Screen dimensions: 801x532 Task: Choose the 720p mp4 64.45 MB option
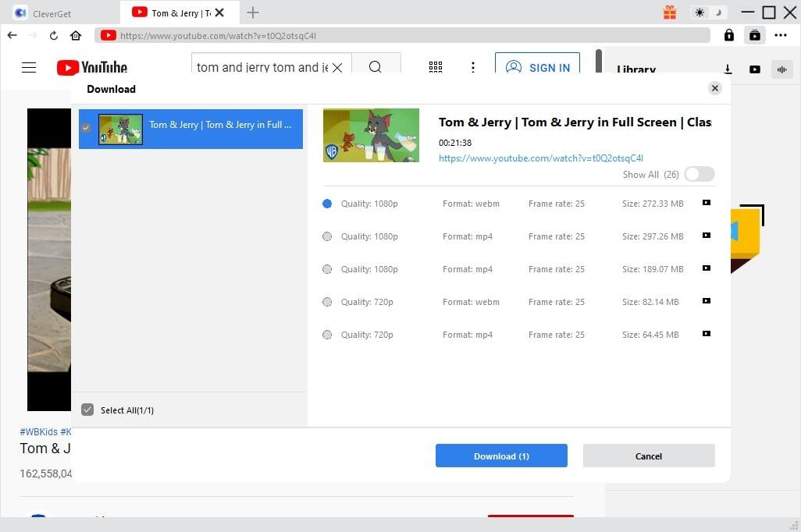327,335
